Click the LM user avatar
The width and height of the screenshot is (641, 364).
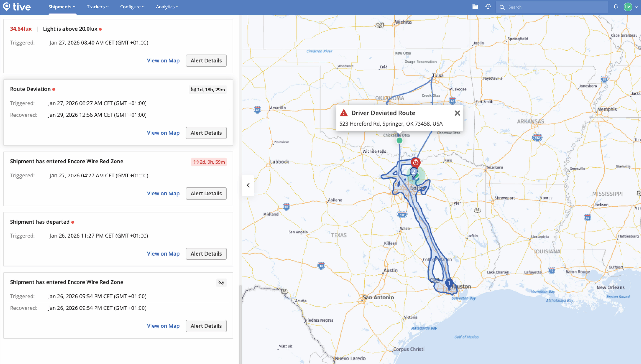point(628,7)
